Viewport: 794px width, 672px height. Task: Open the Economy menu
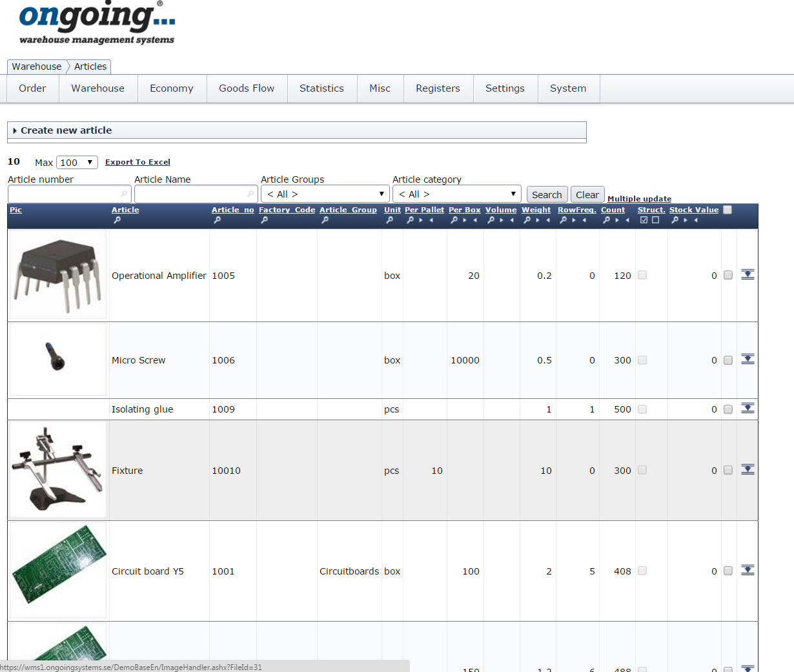[x=172, y=88]
